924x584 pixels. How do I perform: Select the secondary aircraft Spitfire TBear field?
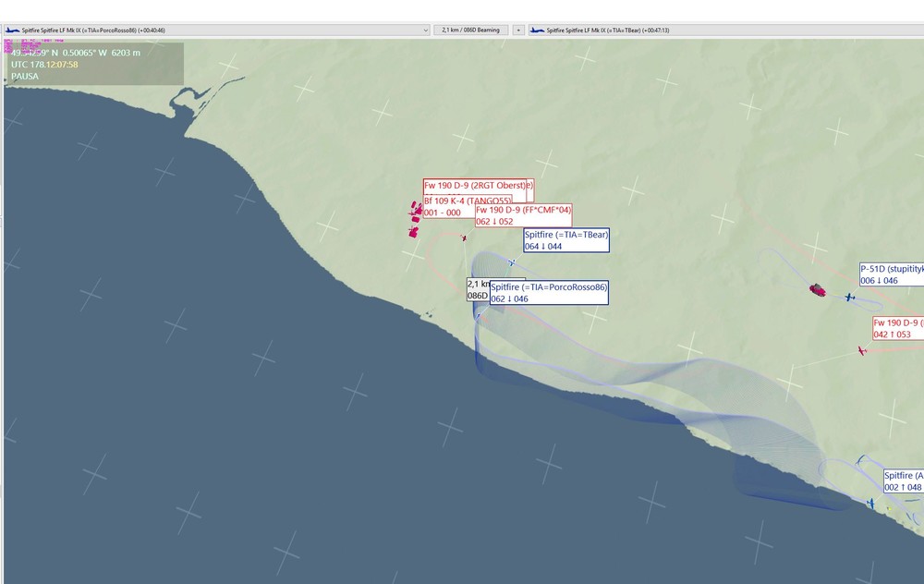(x=725, y=30)
